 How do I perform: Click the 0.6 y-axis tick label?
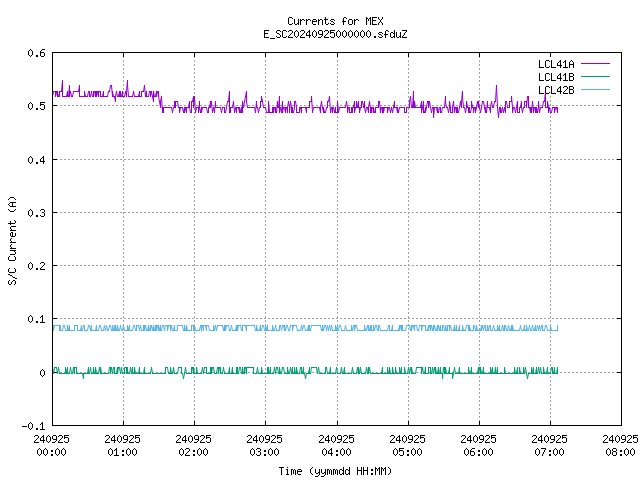point(36,53)
